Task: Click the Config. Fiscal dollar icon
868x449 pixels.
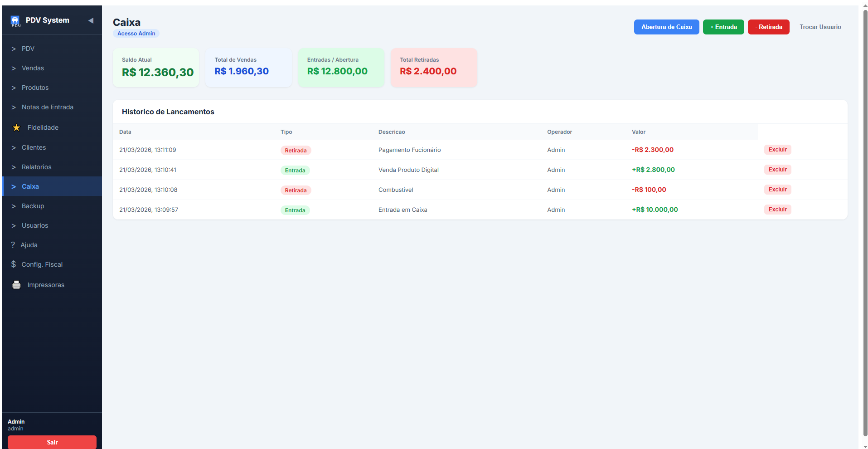Action: 14,264
